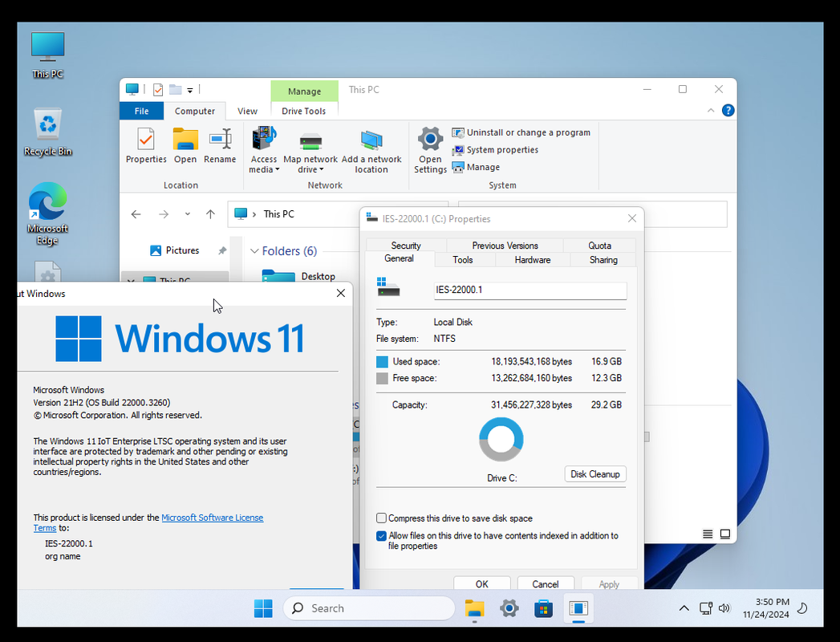The width and height of the screenshot is (840, 642).
Task: Click the Disk Cleanup button
Action: [x=595, y=474]
